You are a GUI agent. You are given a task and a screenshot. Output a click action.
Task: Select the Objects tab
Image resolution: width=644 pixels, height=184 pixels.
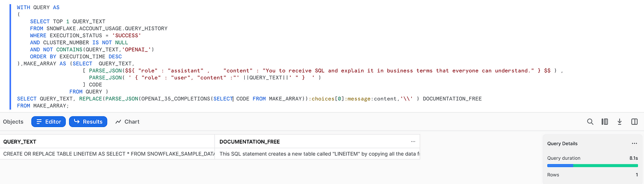pyautogui.click(x=13, y=122)
